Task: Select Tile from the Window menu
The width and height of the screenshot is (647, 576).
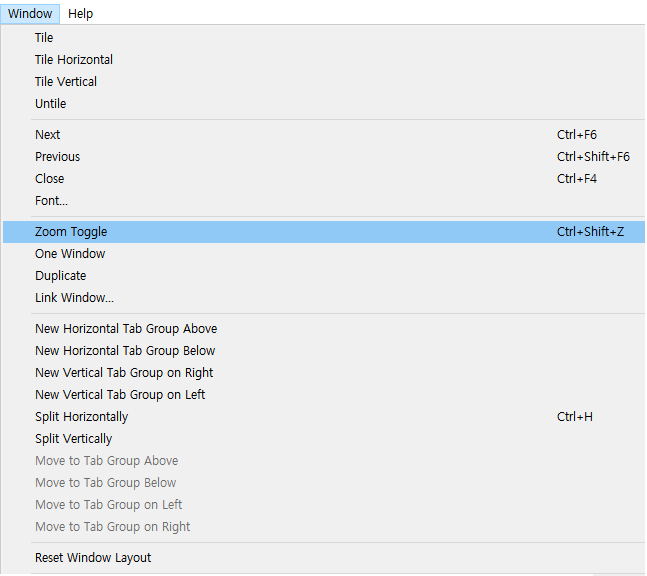Action: tap(324, 38)
